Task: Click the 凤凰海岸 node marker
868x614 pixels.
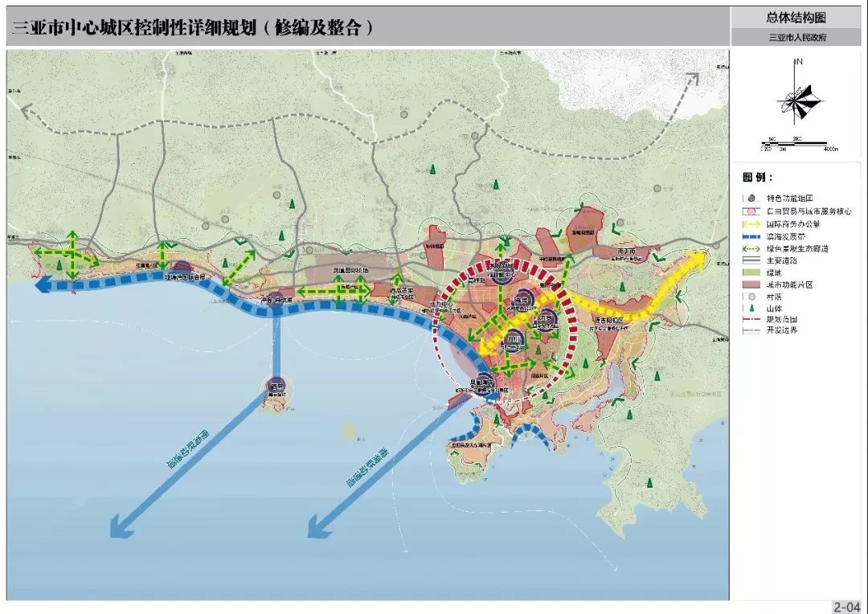Action: [x=482, y=386]
